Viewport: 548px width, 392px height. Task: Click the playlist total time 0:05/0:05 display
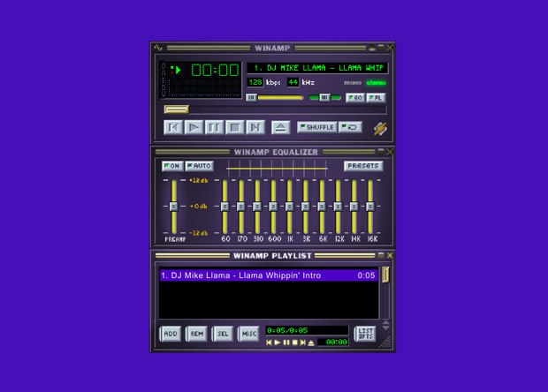point(307,330)
